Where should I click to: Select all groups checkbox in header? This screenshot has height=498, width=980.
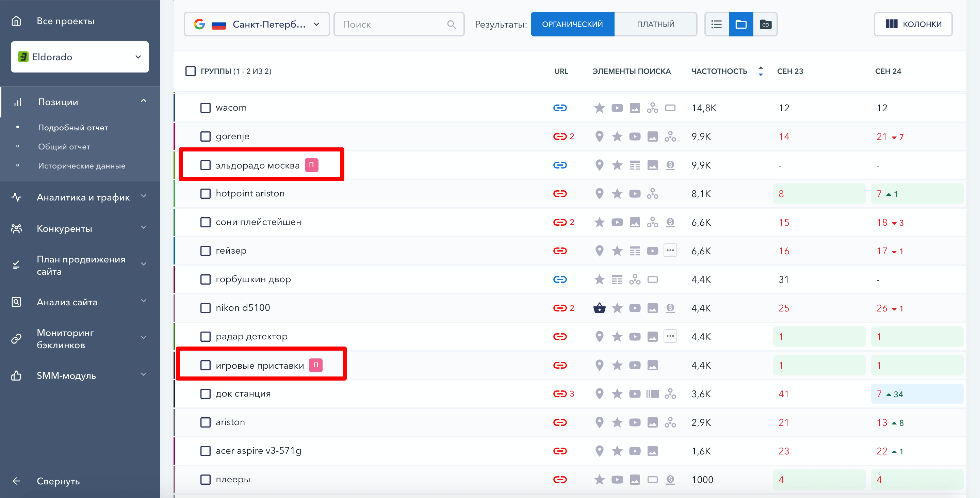pyautogui.click(x=190, y=71)
